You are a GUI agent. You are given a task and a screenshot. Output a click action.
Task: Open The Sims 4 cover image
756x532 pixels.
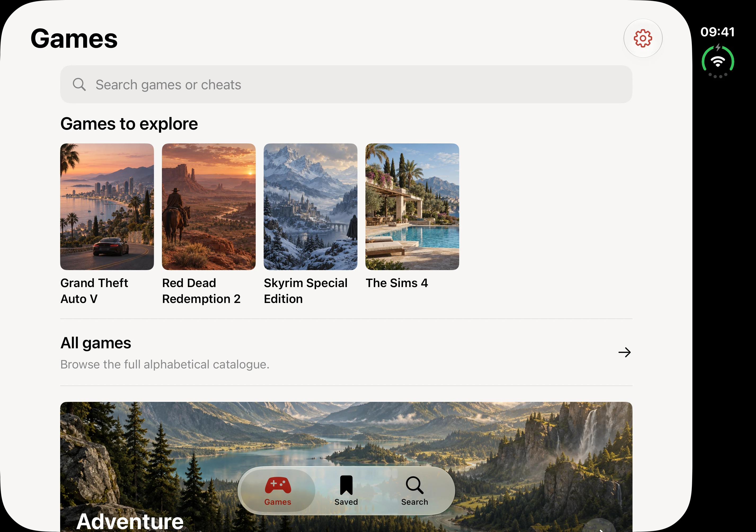(412, 206)
